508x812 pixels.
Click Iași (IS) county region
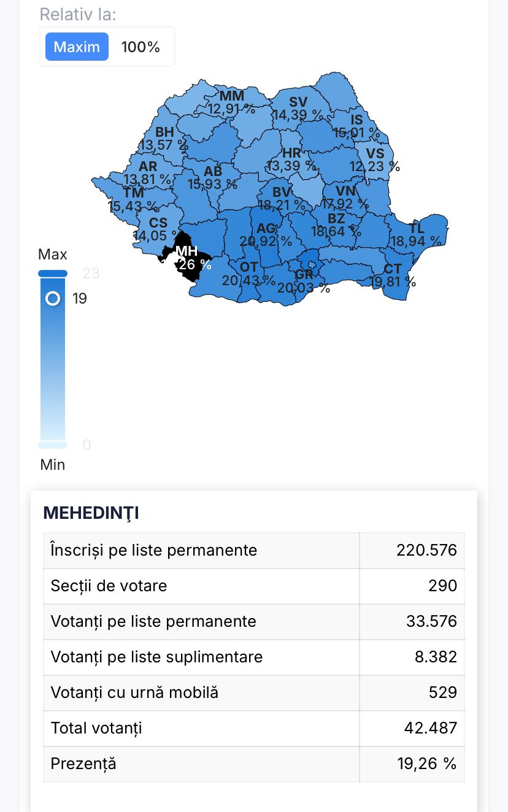(356, 126)
